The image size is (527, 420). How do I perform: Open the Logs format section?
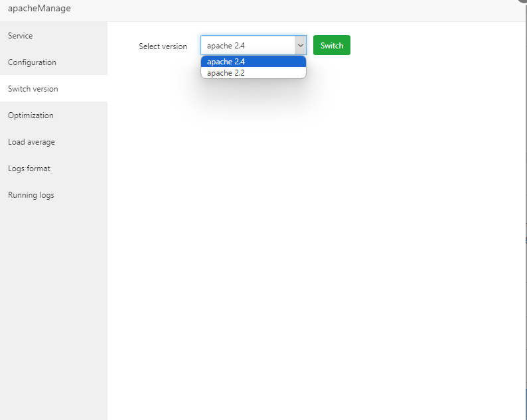tap(54, 169)
